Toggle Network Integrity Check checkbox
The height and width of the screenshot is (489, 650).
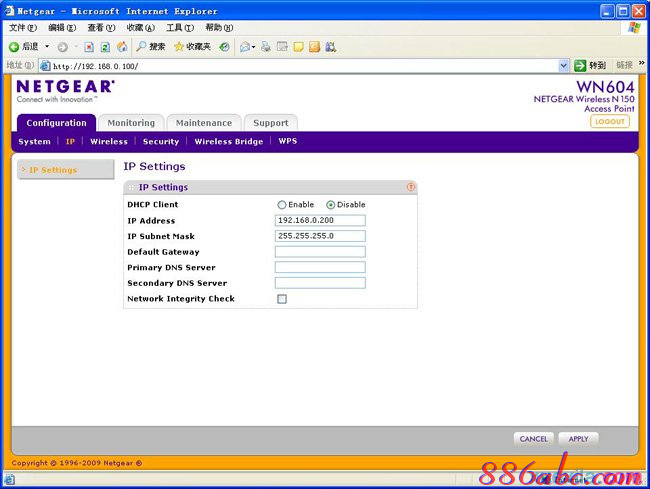(282, 299)
